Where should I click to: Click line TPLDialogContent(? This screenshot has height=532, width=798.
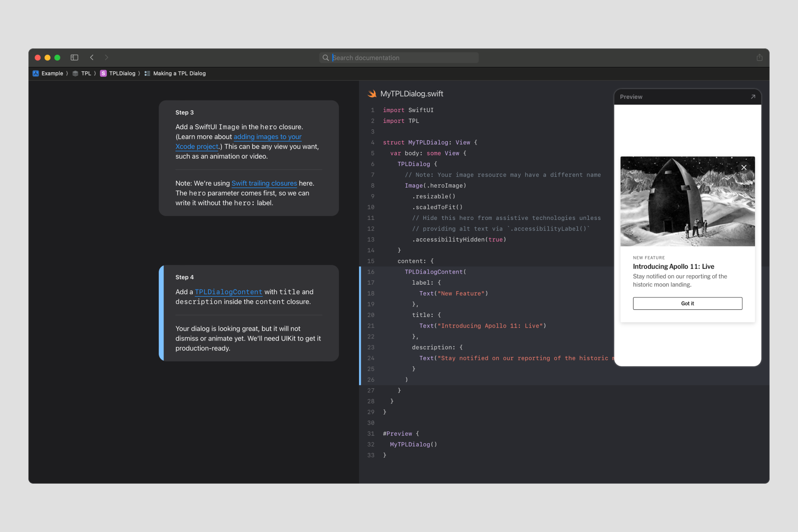tap(435, 272)
